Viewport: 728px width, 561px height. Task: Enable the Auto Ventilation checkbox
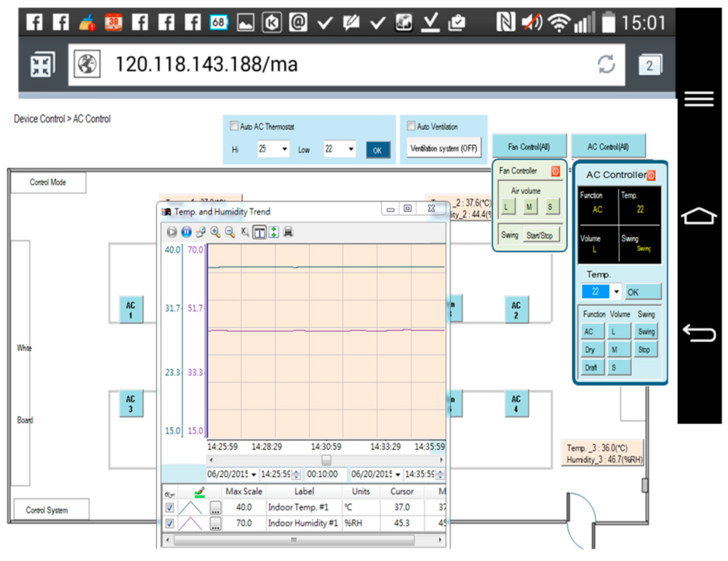point(411,126)
